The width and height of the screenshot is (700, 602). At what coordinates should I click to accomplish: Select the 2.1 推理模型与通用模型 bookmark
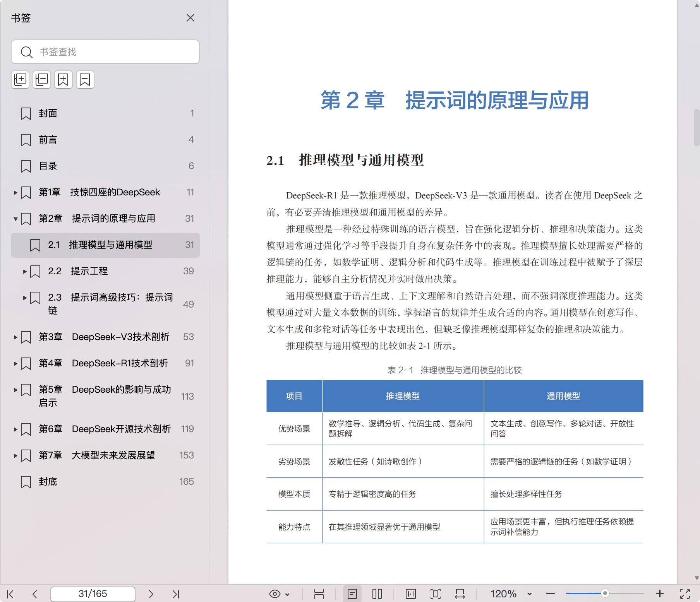(105, 245)
